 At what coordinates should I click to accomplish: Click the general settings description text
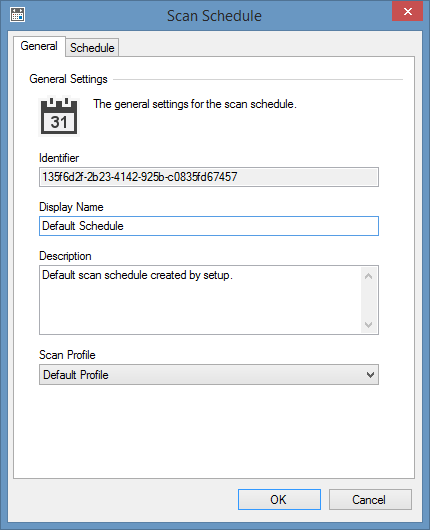pyautogui.click(x=195, y=104)
